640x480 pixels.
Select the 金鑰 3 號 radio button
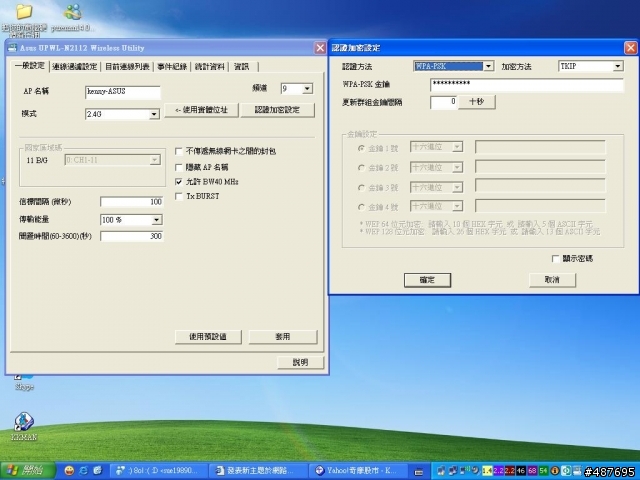tap(361, 188)
